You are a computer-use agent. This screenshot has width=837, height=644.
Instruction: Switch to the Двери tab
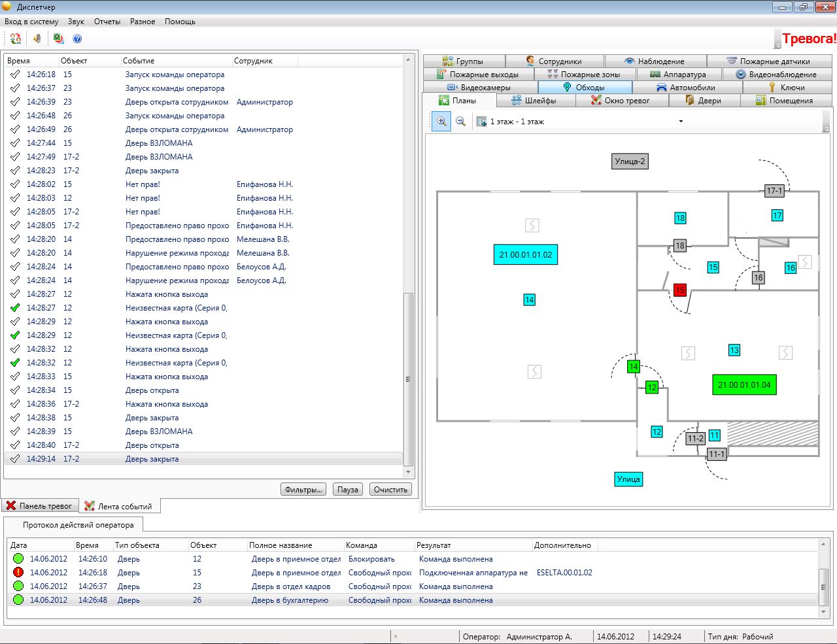pos(704,101)
